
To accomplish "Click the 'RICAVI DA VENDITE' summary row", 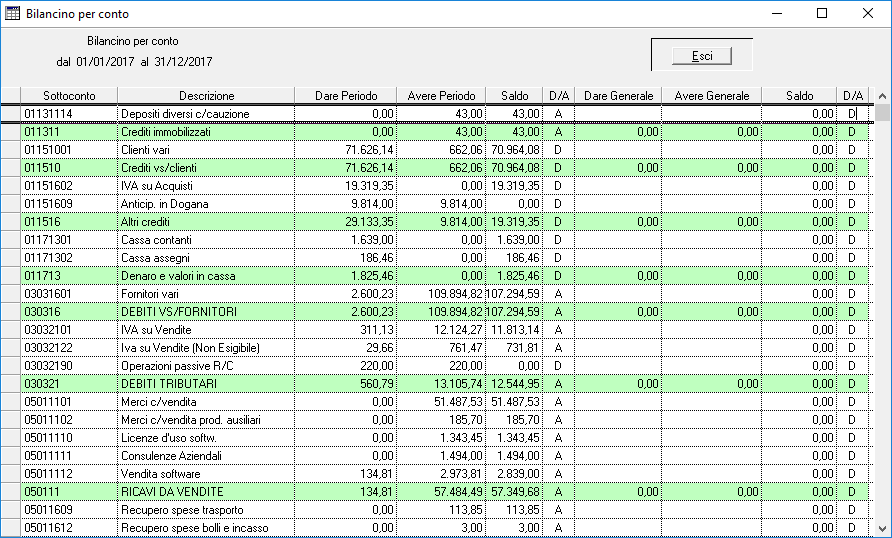I will point(445,492).
